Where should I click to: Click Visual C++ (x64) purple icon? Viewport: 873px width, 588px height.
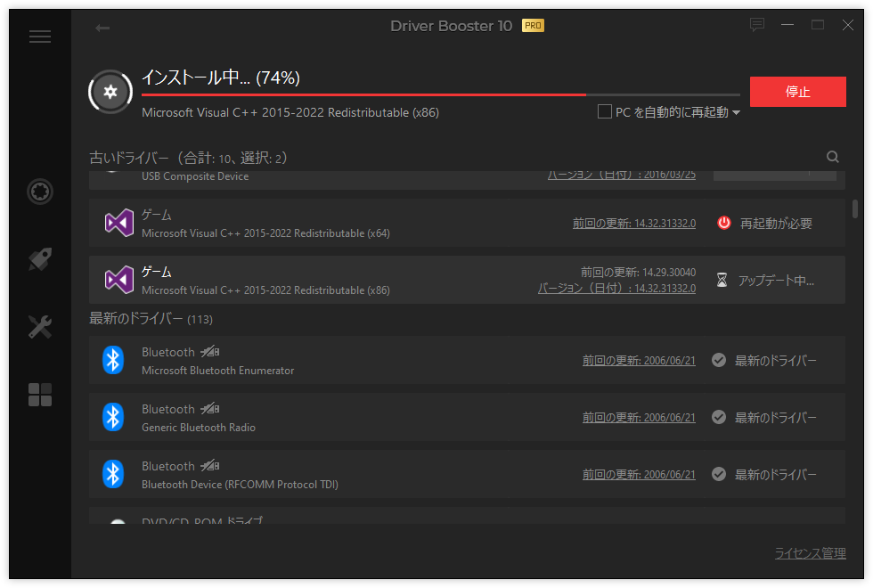click(x=119, y=224)
